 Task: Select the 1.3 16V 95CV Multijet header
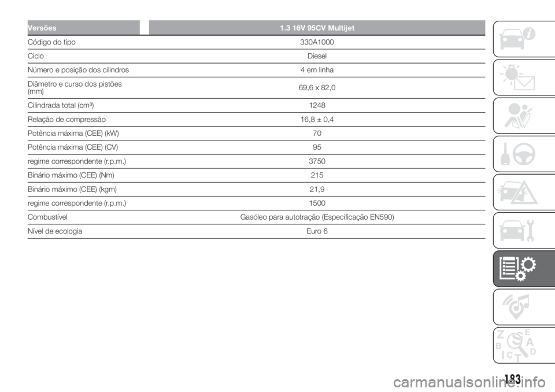point(317,27)
